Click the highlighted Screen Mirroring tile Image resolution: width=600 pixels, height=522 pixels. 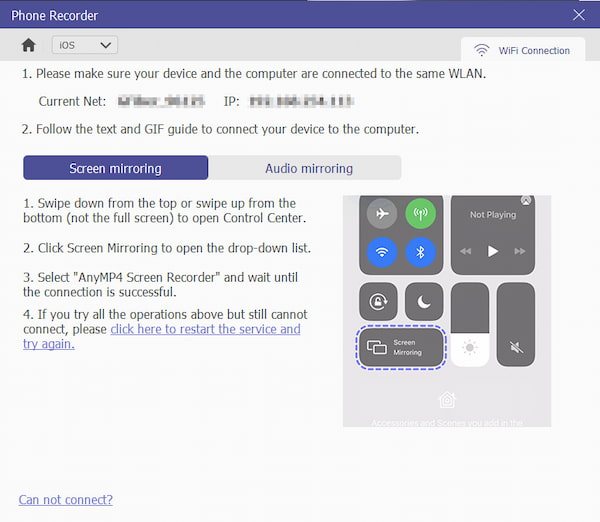tap(401, 347)
